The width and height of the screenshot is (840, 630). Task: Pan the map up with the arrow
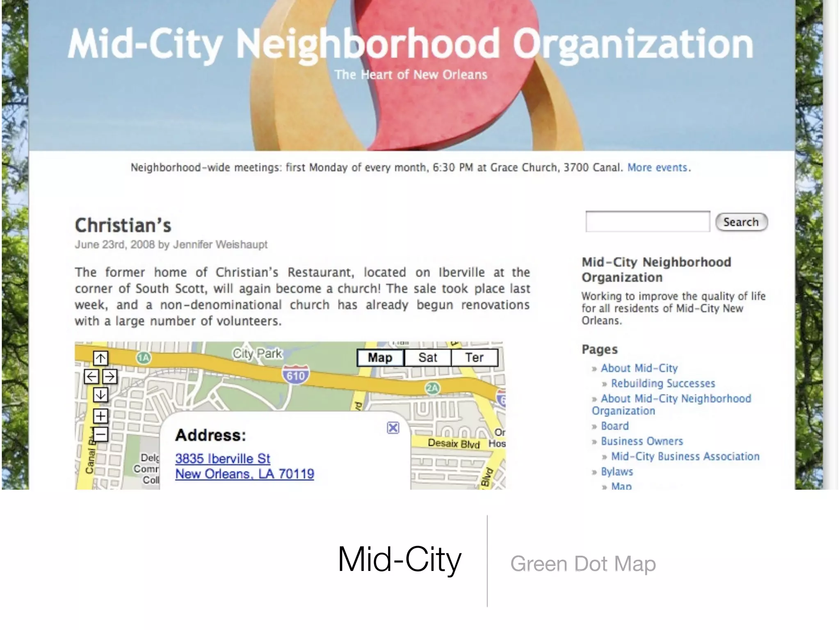(x=100, y=358)
